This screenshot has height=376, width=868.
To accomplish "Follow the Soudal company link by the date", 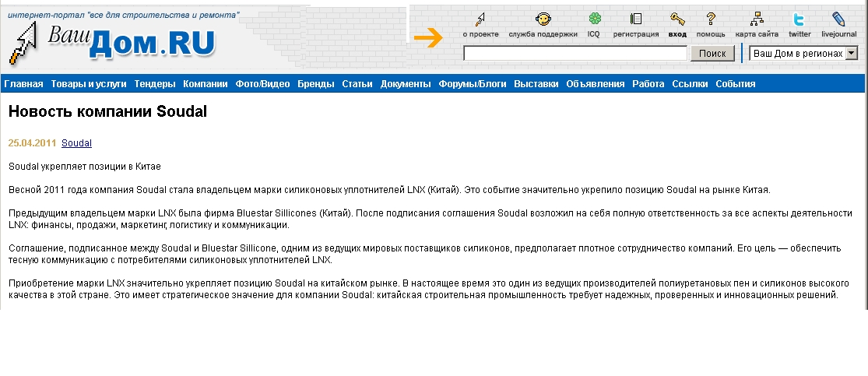I will coord(76,143).
